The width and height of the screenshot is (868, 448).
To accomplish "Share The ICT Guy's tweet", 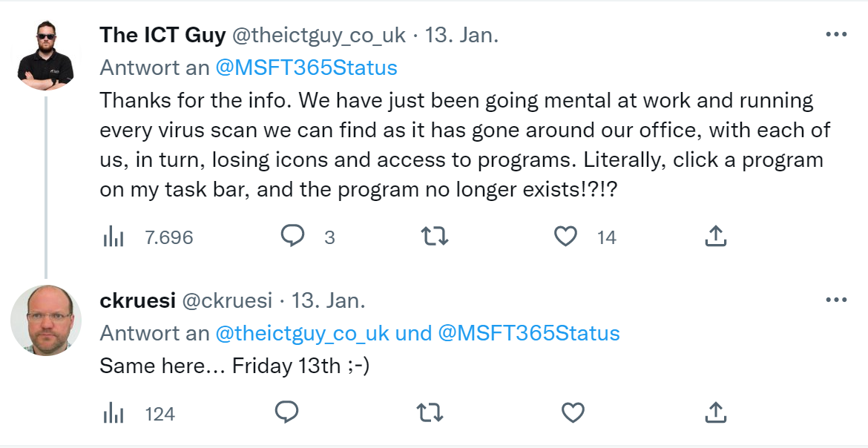I will [714, 237].
